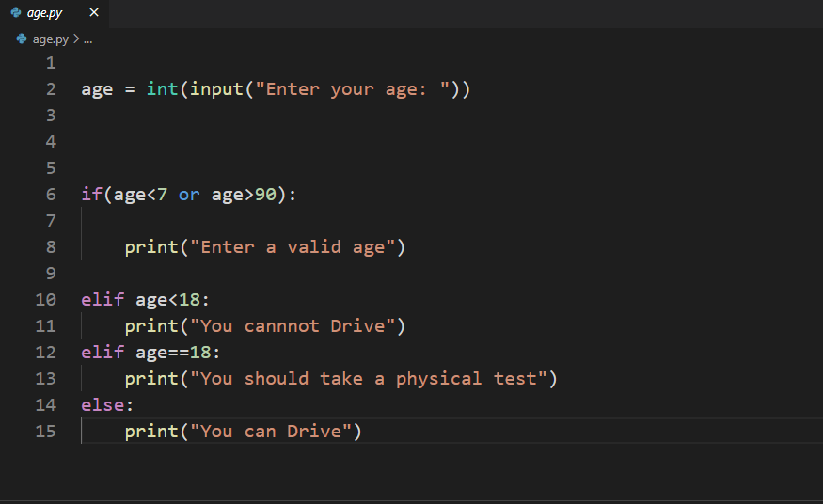
Task: Click line number 15 in gutter
Action: 46,431
